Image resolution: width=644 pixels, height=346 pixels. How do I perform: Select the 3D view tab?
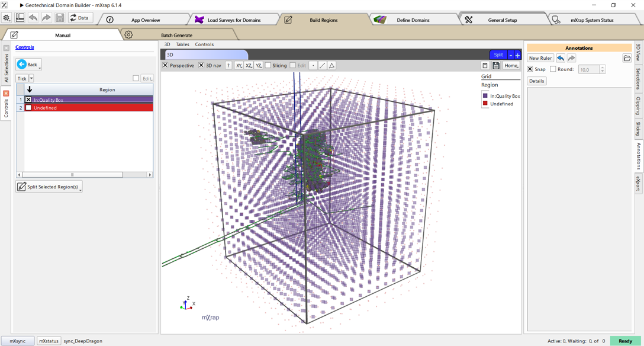206,55
